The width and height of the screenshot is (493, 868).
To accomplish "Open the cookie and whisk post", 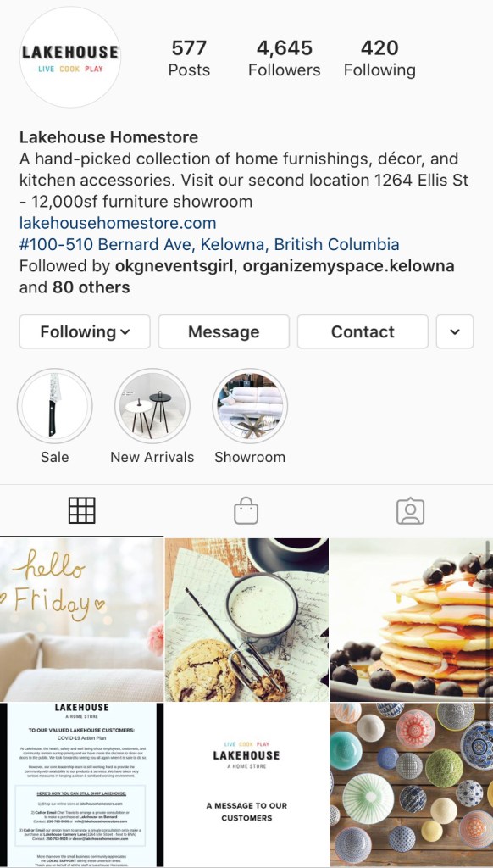I will (246, 620).
